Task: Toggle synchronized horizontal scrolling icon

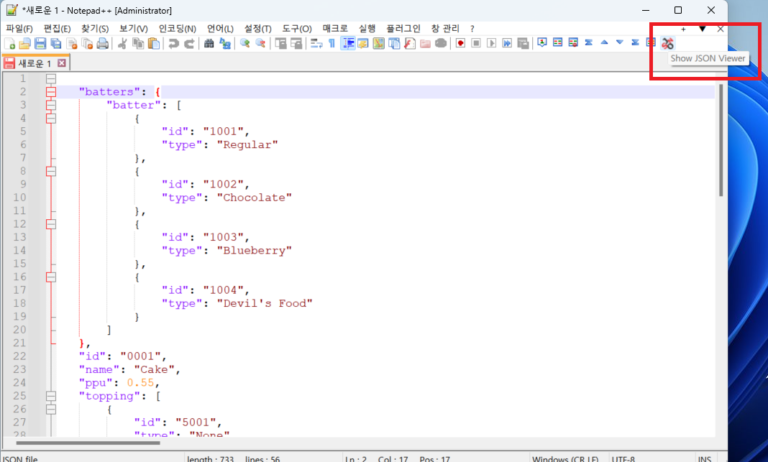Action: (296, 44)
